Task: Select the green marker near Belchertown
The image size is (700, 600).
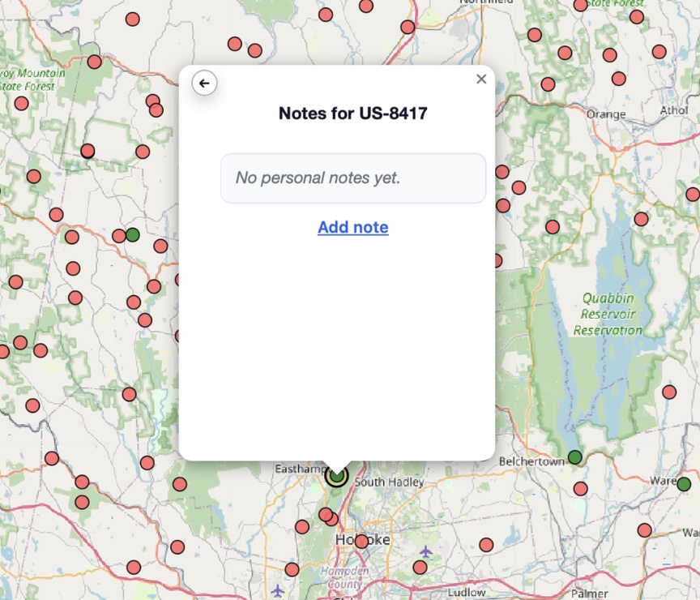Action: point(574,457)
